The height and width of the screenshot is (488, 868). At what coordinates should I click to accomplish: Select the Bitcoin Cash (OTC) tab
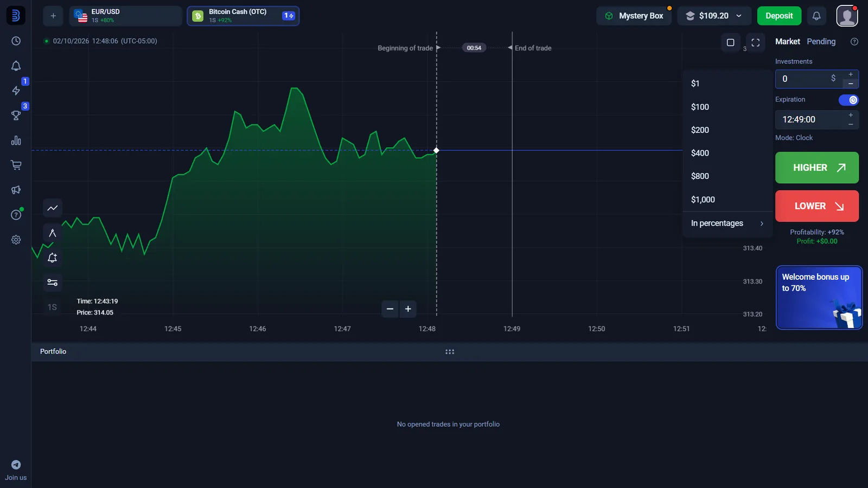pyautogui.click(x=243, y=16)
